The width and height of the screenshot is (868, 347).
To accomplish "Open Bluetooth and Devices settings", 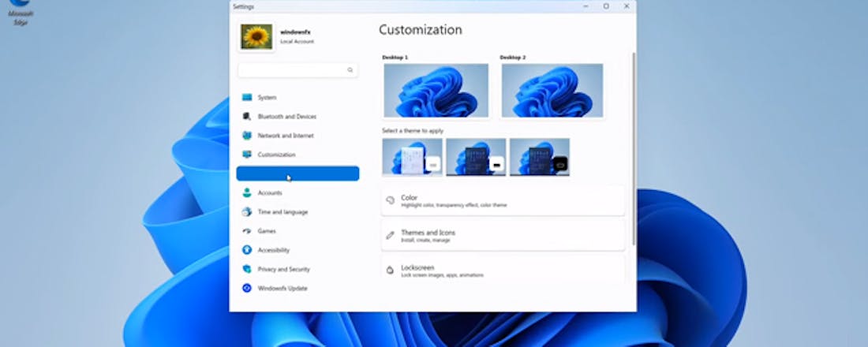I will tap(297, 116).
